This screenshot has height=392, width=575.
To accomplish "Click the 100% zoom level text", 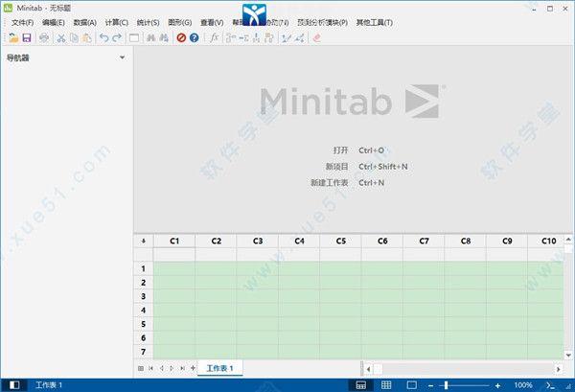I will [523, 385].
